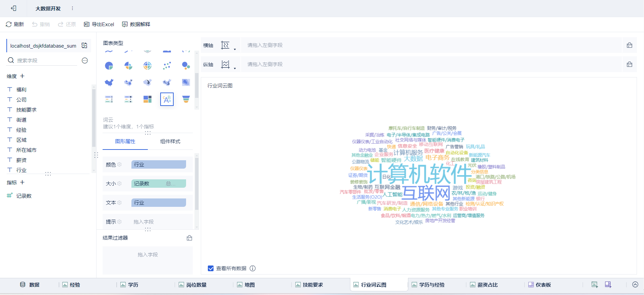Choose the bubble chart type

pos(186,66)
